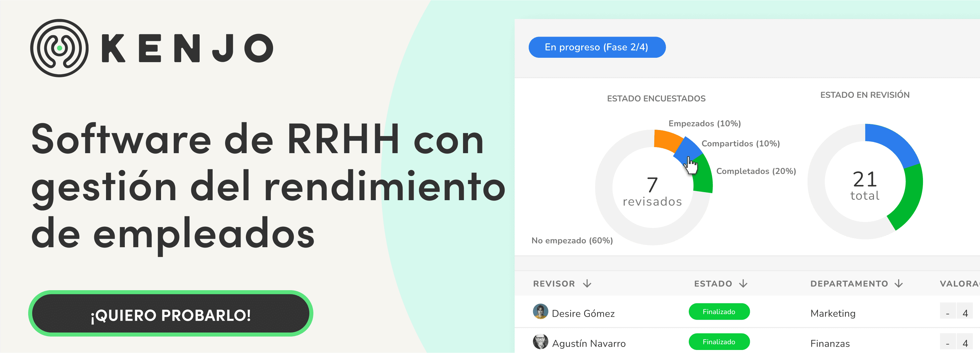Open Agustín Navarro avatar photo
The image size is (980, 353).
[540, 342]
